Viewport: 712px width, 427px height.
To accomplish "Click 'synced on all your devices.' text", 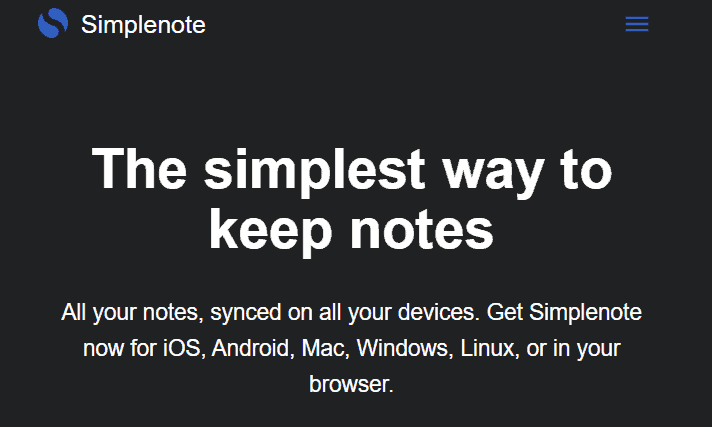I will coord(345,313).
